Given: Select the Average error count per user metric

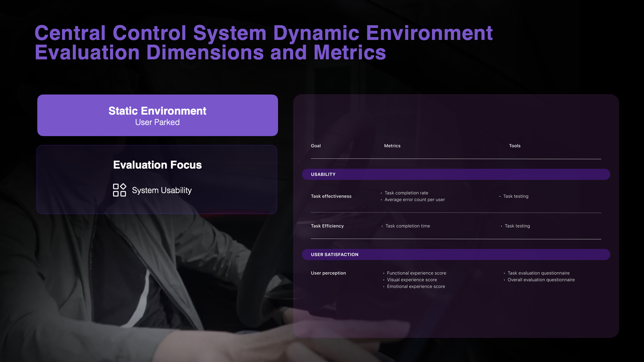Looking at the screenshot, I should 415,200.
